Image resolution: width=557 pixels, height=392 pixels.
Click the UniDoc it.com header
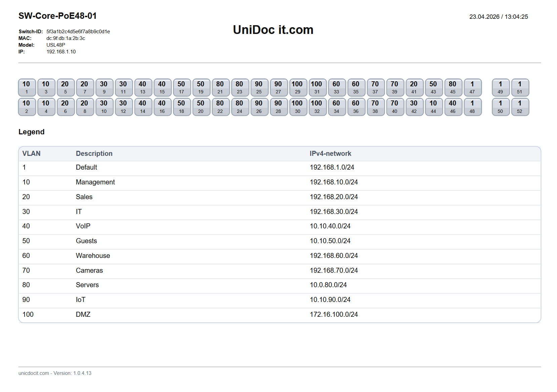(272, 30)
